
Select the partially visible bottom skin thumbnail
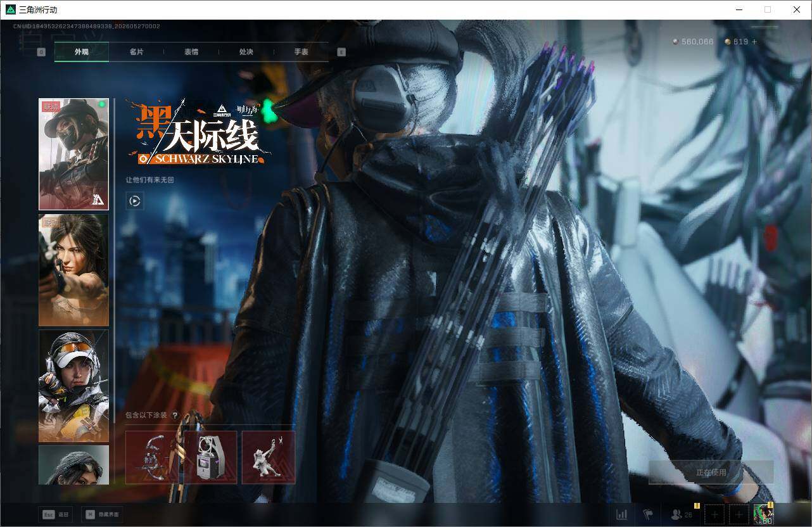click(x=73, y=465)
